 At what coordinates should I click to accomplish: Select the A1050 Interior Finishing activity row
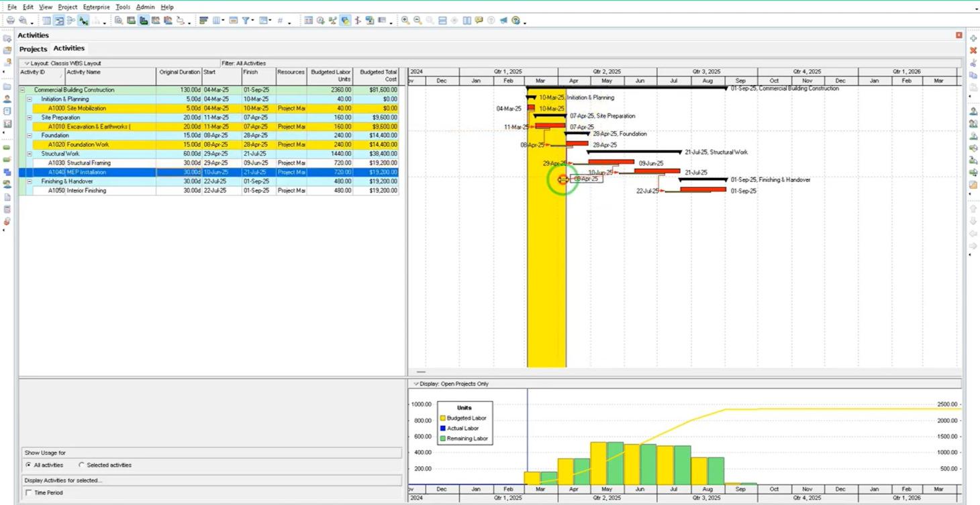[209, 191]
